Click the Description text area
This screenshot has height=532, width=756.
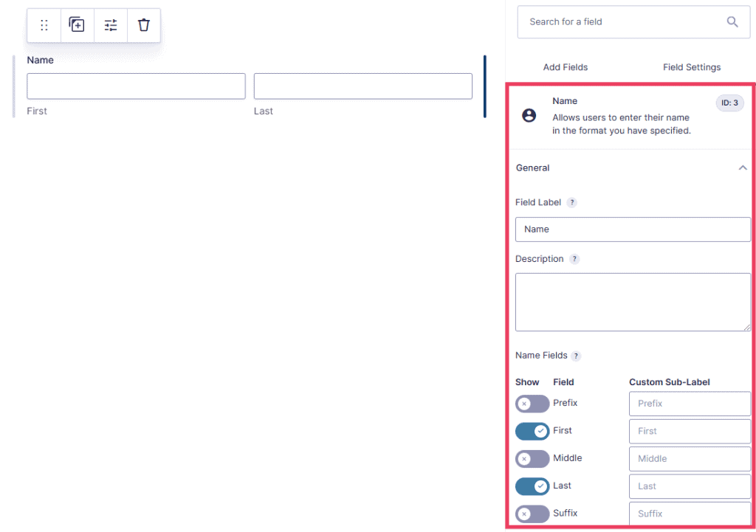[x=633, y=302]
